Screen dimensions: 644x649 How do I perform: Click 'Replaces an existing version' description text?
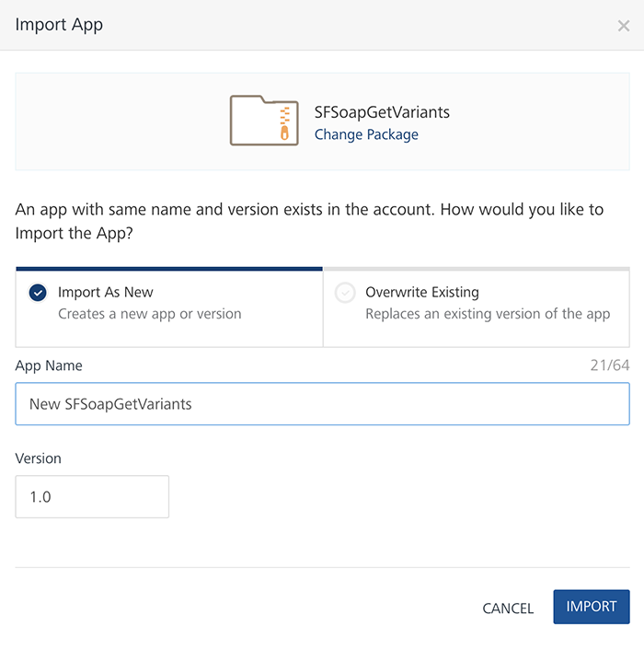pyautogui.click(x=488, y=314)
